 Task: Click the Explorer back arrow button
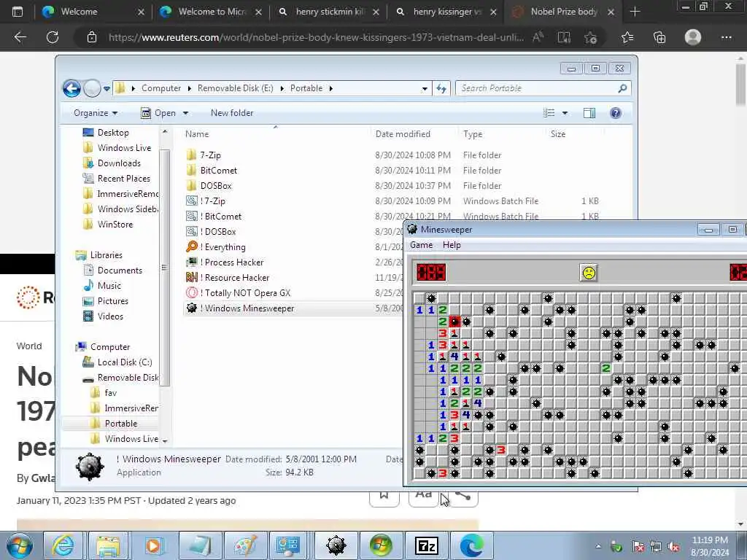[72, 88]
